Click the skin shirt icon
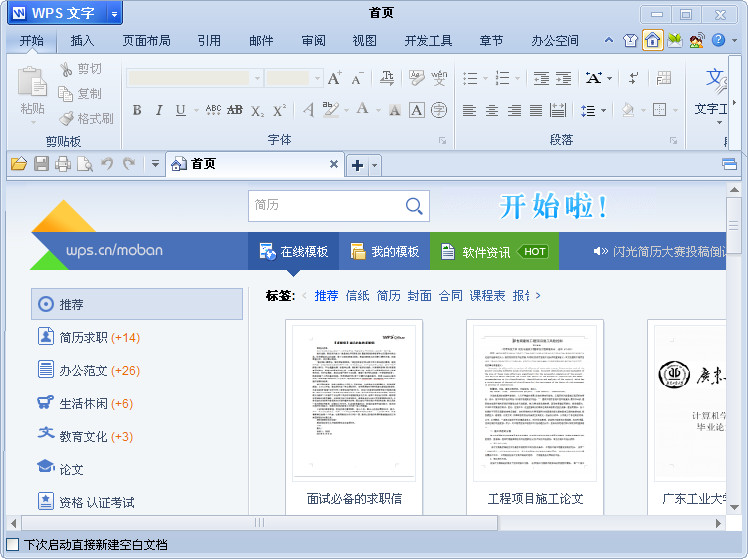 pyautogui.click(x=630, y=41)
